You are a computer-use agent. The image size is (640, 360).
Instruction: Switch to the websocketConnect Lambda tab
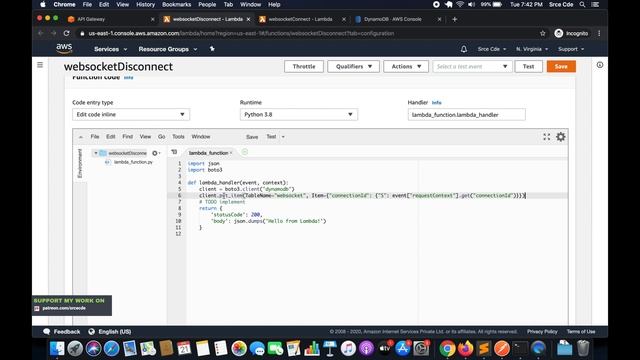pos(302,19)
